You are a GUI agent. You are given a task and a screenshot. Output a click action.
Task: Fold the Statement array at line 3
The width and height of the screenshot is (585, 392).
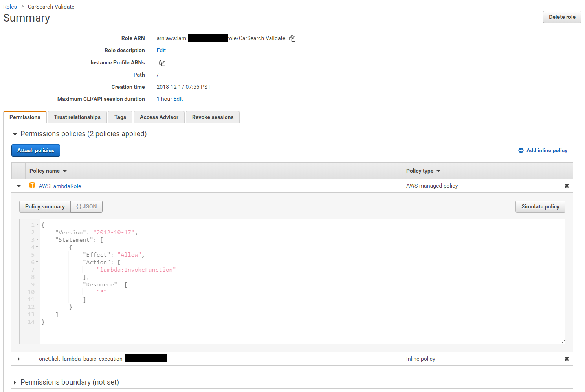(x=37, y=240)
